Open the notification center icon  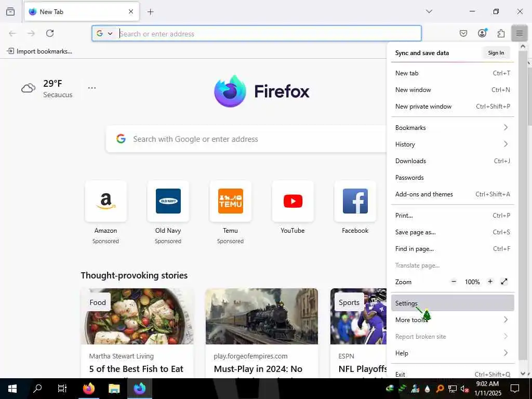click(515, 389)
